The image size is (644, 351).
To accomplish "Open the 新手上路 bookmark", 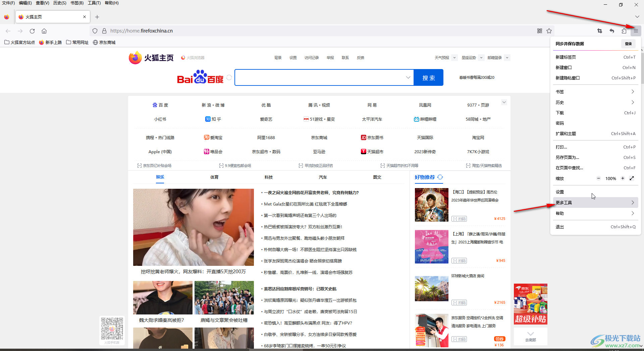I will point(50,42).
